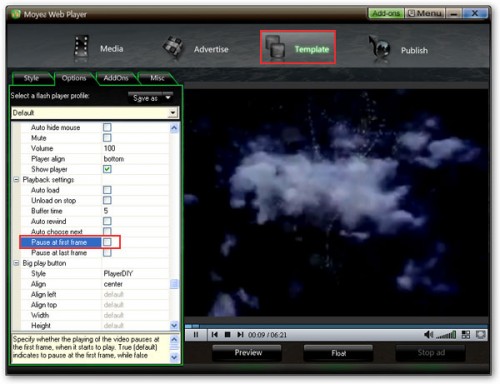Toggle the Mute checkbox
This screenshot has width=500, height=384.
[107, 138]
